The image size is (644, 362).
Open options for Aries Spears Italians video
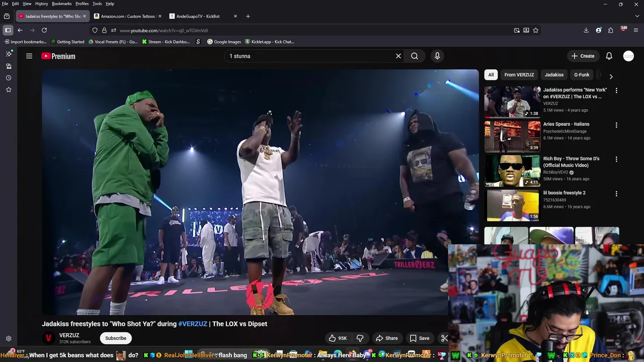pos(616,125)
